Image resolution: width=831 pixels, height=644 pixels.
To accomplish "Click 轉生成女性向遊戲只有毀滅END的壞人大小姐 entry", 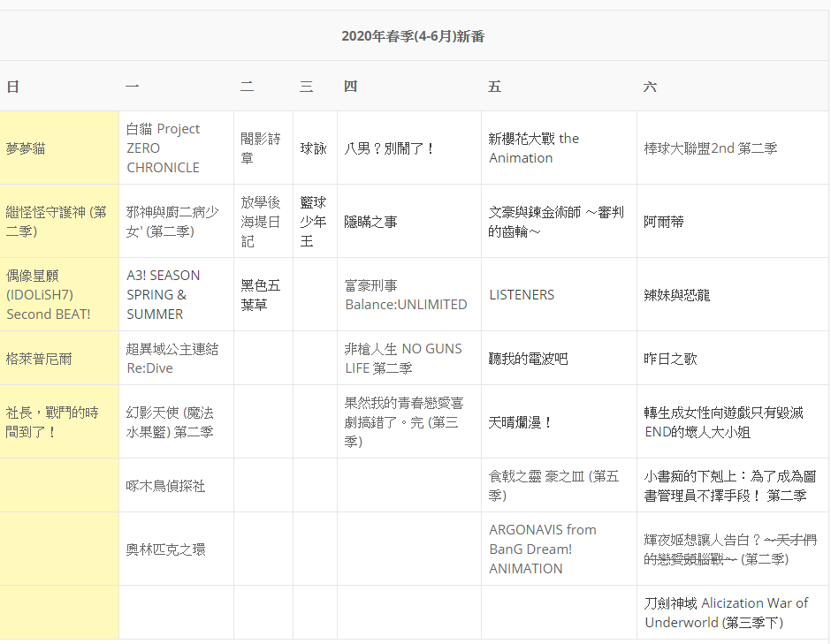I will tap(723, 422).
